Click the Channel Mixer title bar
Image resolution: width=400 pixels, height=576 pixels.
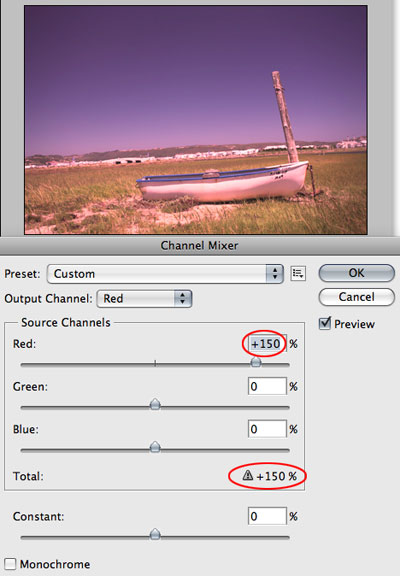(200, 245)
